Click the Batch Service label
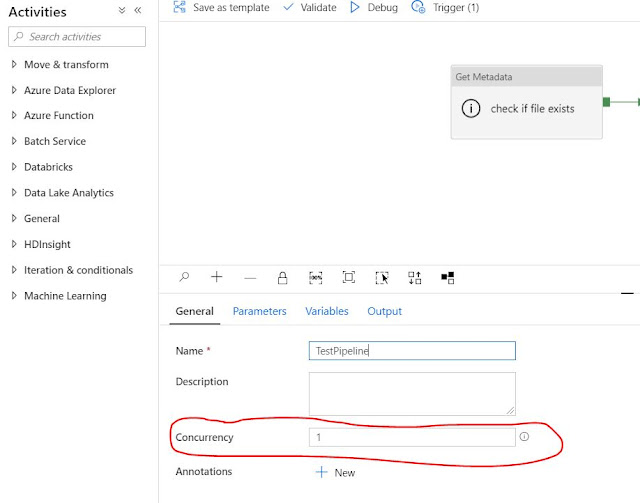The height and width of the screenshot is (503, 640). [55, 141]
